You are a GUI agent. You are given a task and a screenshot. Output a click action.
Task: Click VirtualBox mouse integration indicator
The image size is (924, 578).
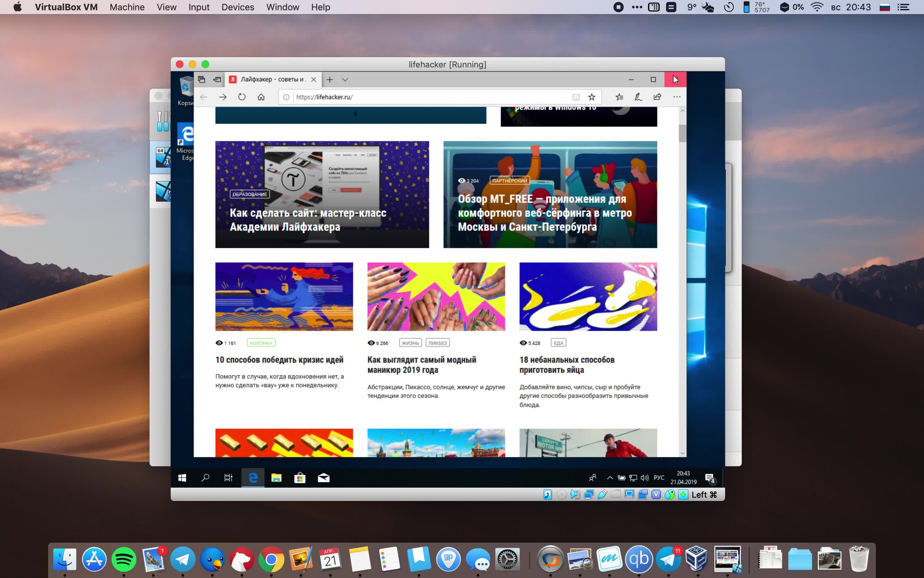670,495
